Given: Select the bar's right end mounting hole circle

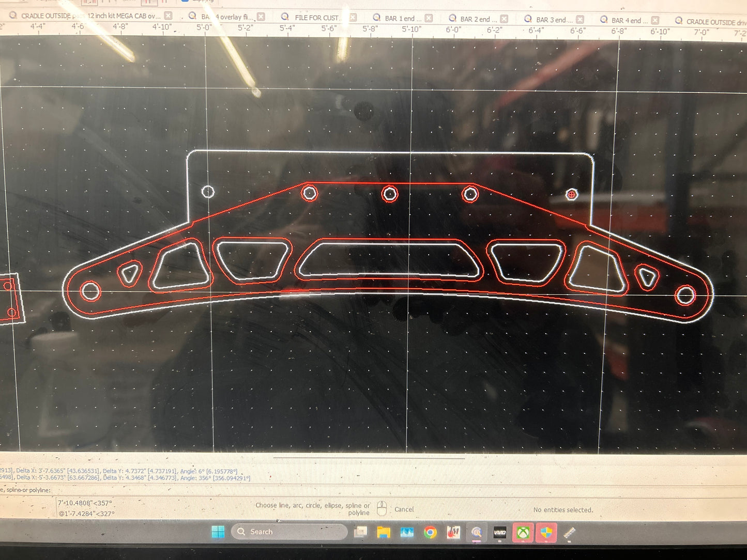Looking at the screenshot, I should (x=685, y=295).
